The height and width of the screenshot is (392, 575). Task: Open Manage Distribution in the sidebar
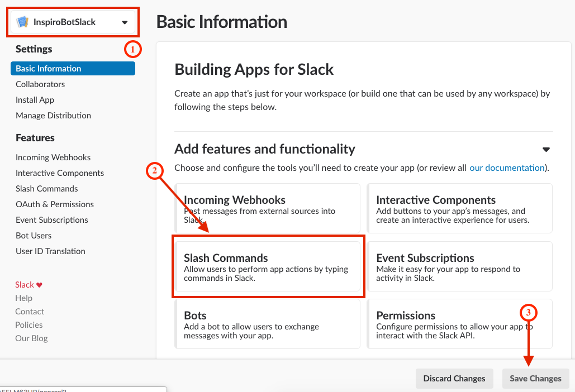(x=53, y=116)
